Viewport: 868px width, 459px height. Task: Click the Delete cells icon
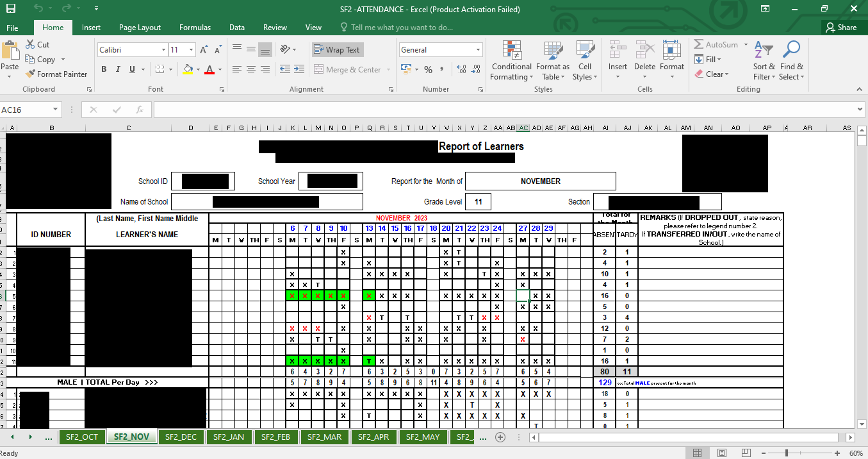coord(644,51)
